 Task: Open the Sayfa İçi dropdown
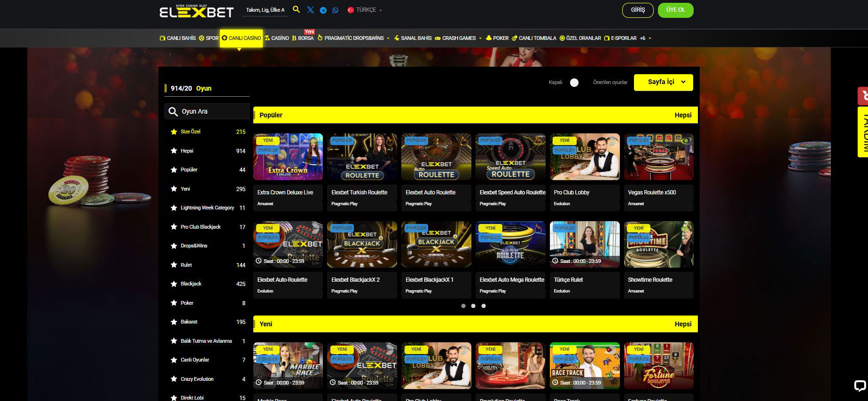point(663,82)
